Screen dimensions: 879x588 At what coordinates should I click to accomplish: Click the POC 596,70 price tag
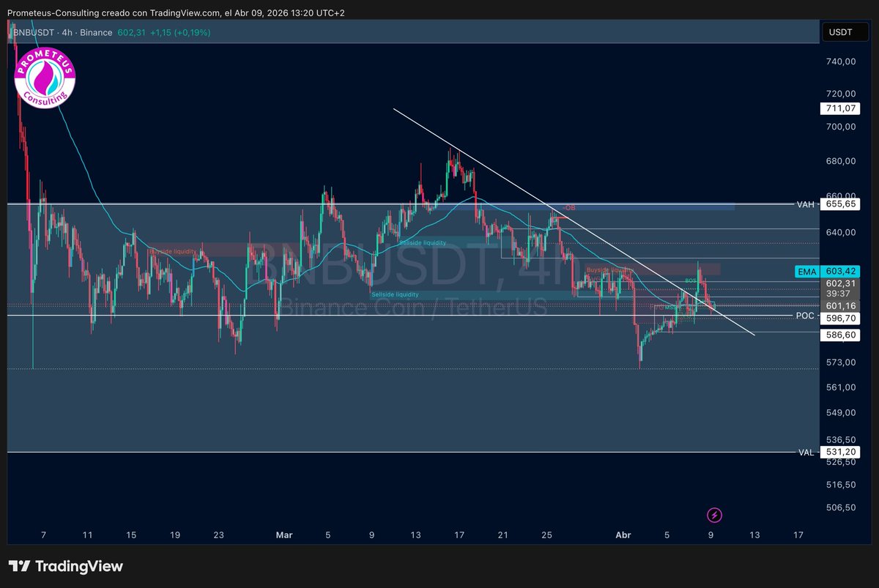pos(839,319)
